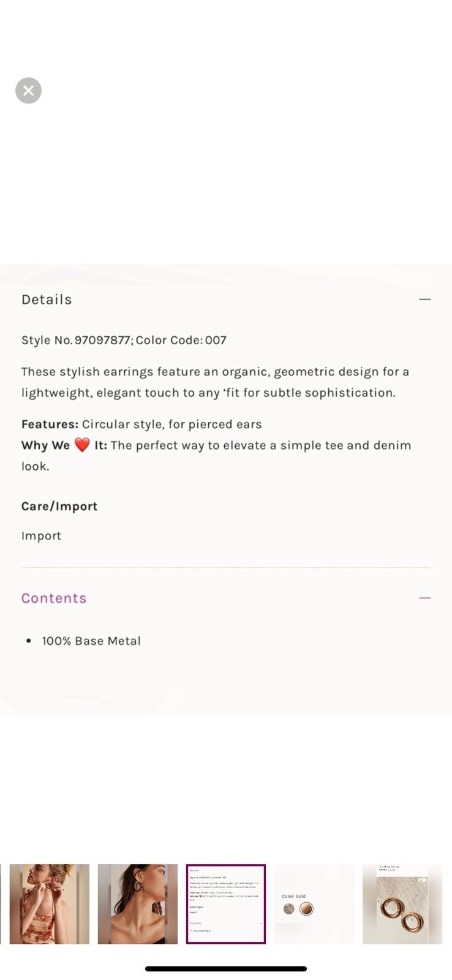
Task: Tap the Details section heading
Action: click(47, 300)
